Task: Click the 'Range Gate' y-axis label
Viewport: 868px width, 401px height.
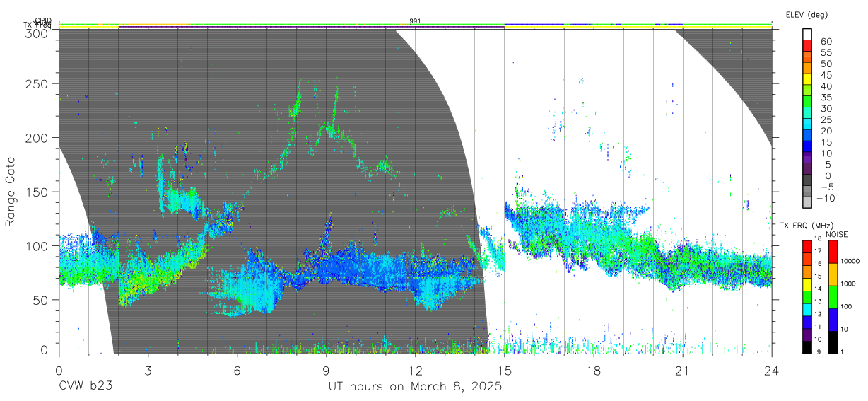Action: pyautogui.click(x=11, y=192)
